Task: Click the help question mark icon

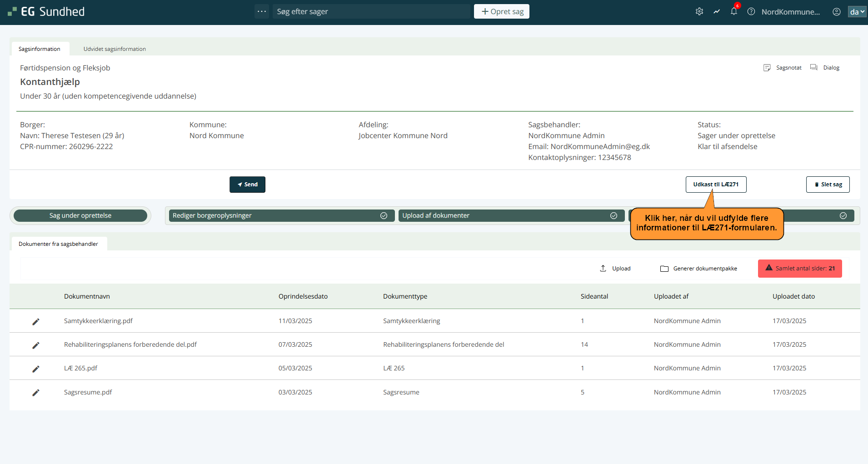Action: [x=751, y=12]
